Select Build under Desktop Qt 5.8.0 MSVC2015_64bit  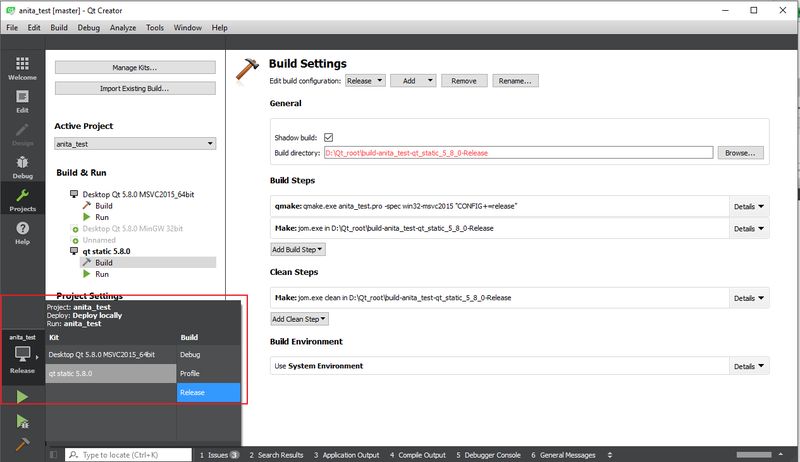pyautogui.click(x=104, y=206)
